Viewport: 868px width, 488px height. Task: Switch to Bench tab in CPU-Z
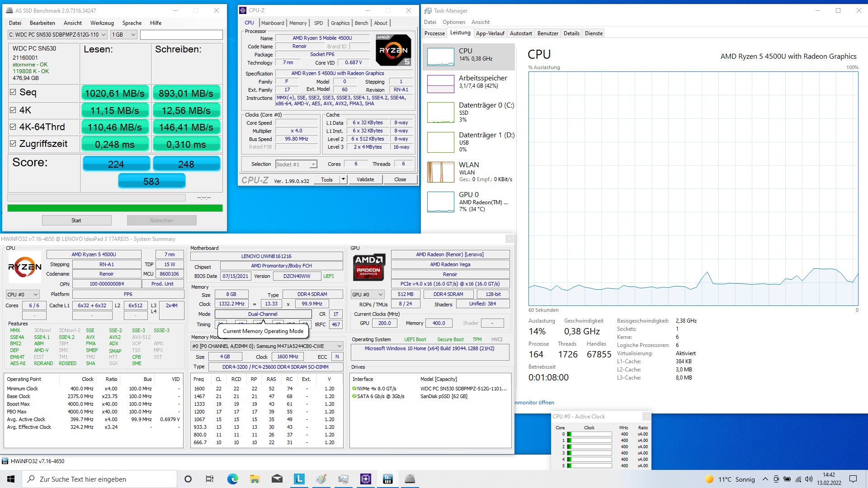361,23
